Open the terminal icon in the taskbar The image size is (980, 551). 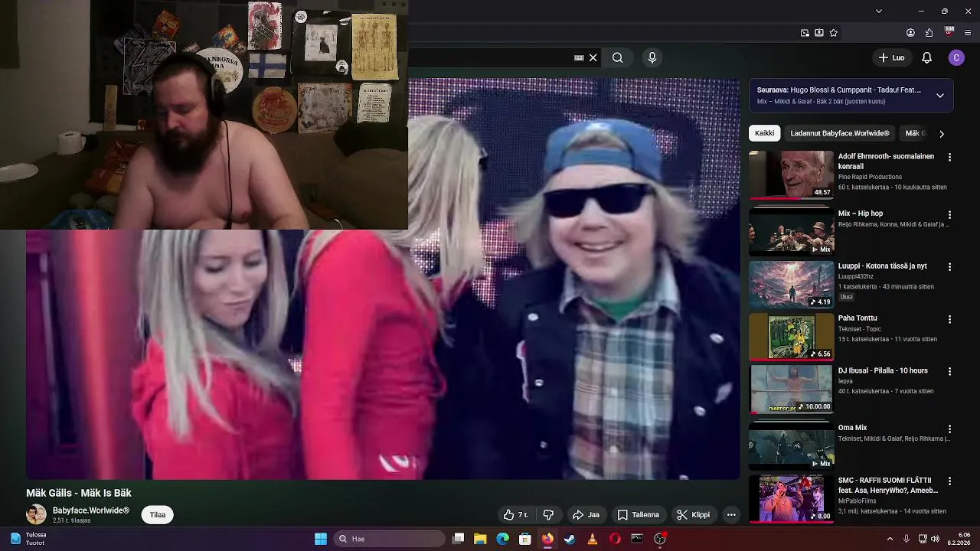click(637, 539)
